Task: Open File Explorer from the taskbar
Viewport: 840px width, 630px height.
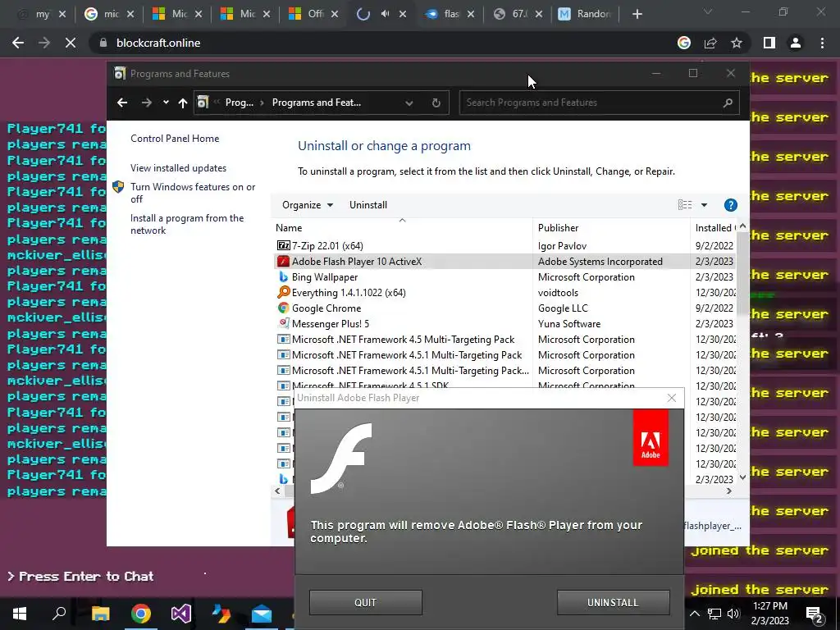Action: point(100,614)
